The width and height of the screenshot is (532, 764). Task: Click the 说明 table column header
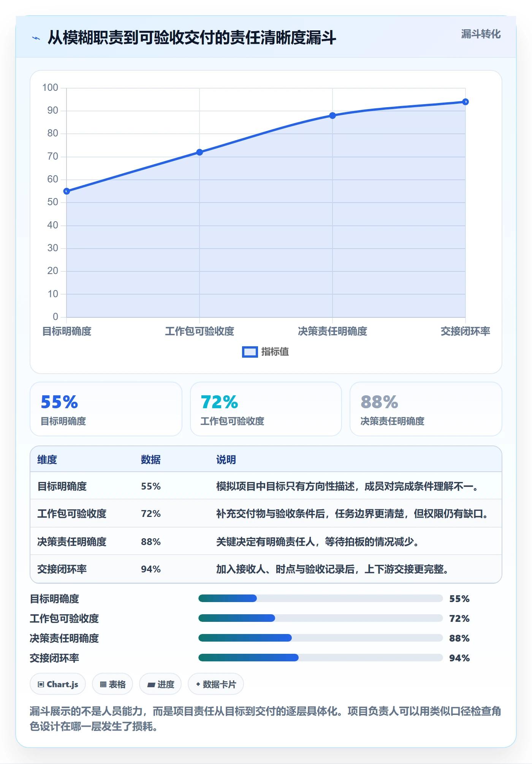[x=226, y=460]
